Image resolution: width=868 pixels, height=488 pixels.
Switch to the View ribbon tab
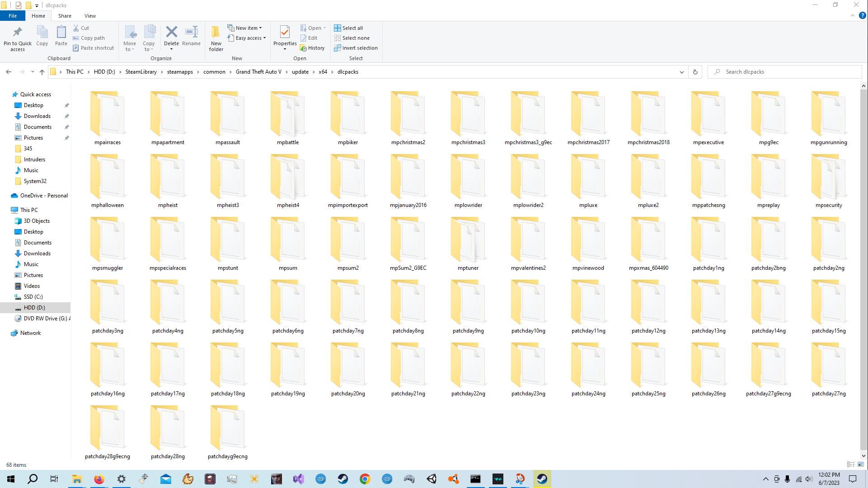tap(90, 16)
